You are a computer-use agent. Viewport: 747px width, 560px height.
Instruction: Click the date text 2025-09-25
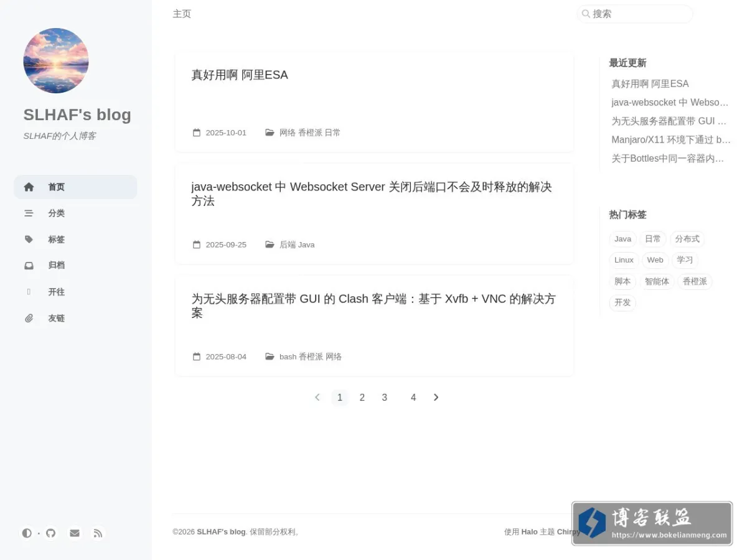(x=226, y=245)
